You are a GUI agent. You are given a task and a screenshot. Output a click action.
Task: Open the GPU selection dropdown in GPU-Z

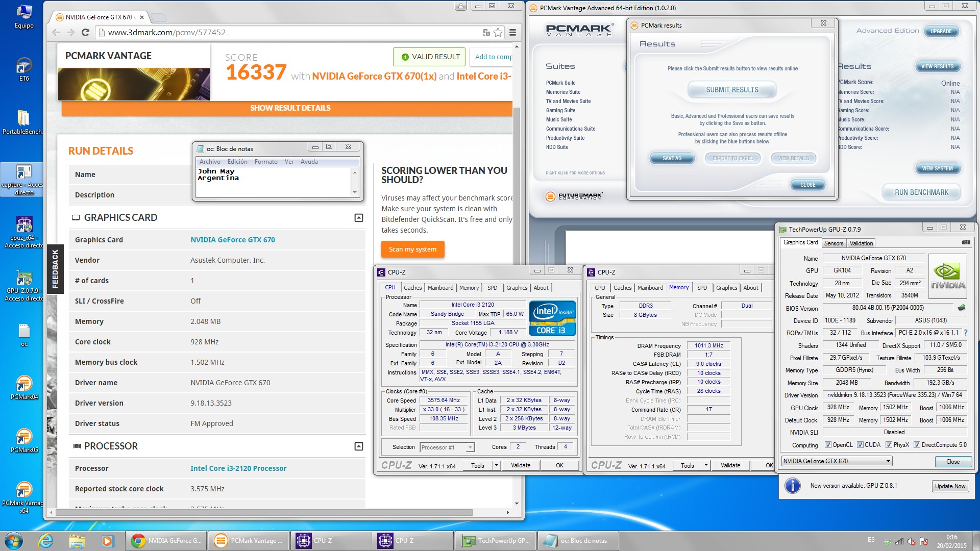pos(837,461)
